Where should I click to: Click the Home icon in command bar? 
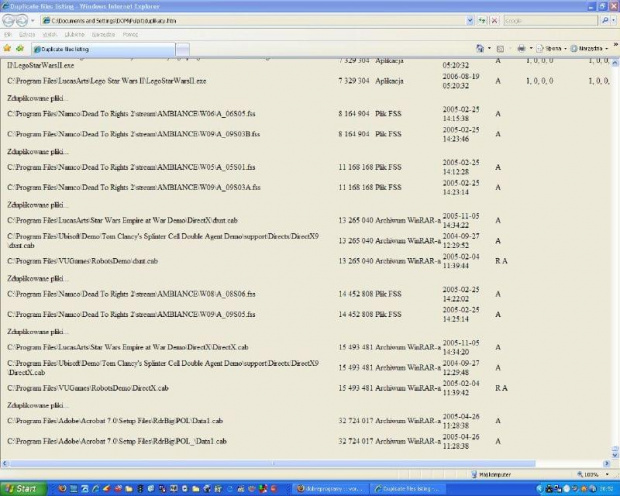[480, 48]
